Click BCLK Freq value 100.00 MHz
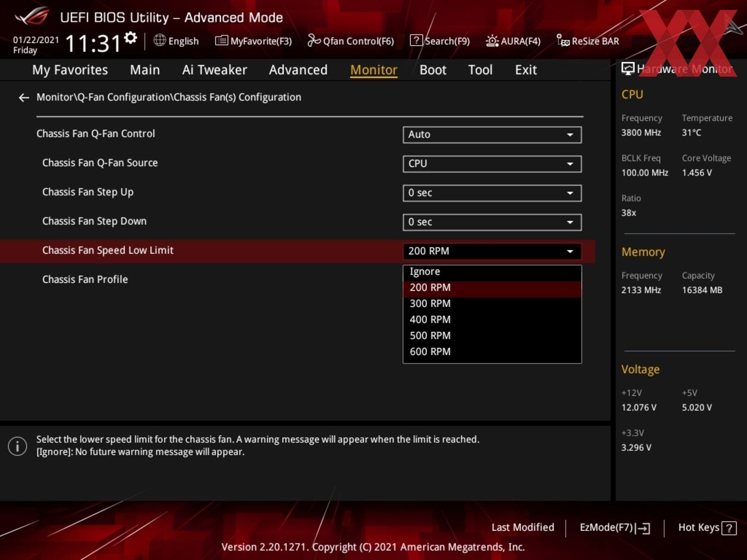Screen dimensions: 747x560 click(x=645, y=173)
